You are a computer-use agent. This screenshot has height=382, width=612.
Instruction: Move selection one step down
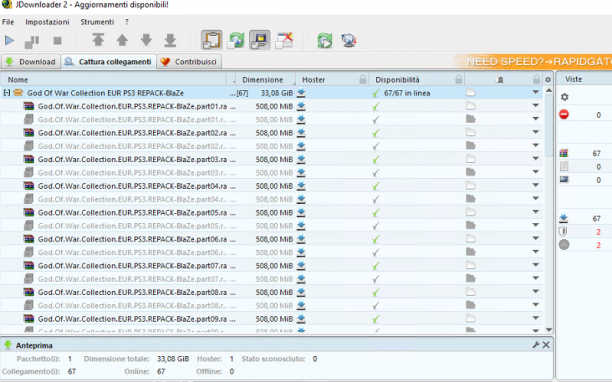pyautogui.click(x=146, y=40)
